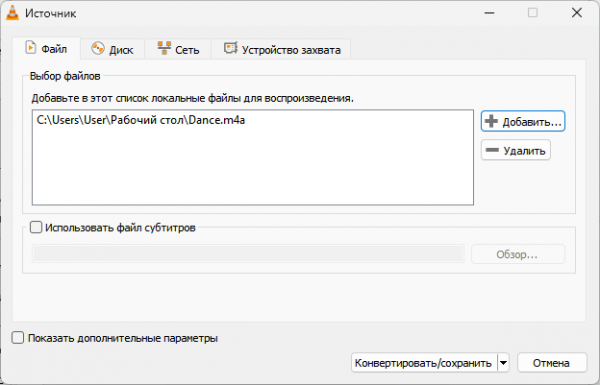
Task: Switch to Устройство захвата tab
Action: 281,49
